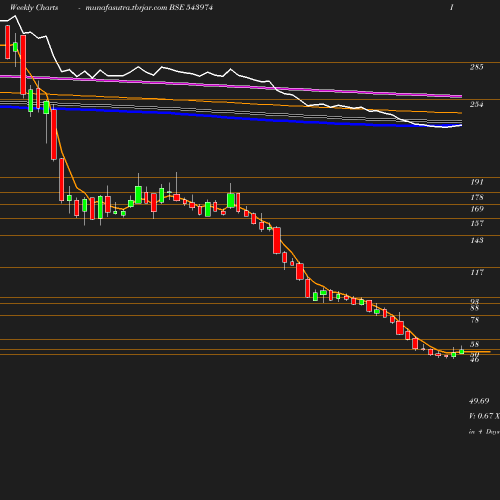Click the 285 price level label
Image resolution: width=500 pixels, height=500 pixels.
point(477,67)
